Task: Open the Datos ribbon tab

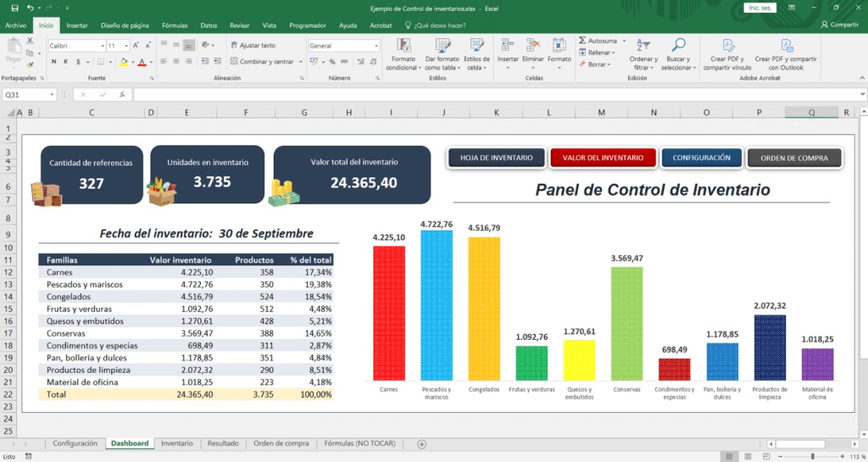Action: pos(209,25)
